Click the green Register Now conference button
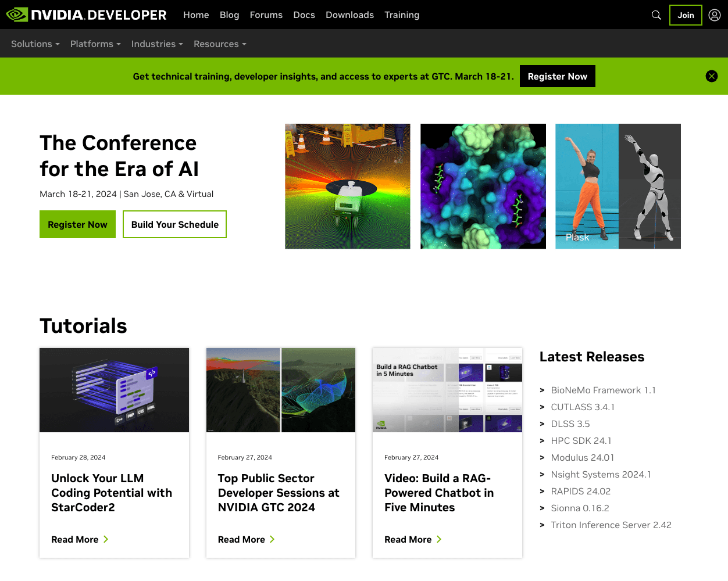 click(77, 224)
